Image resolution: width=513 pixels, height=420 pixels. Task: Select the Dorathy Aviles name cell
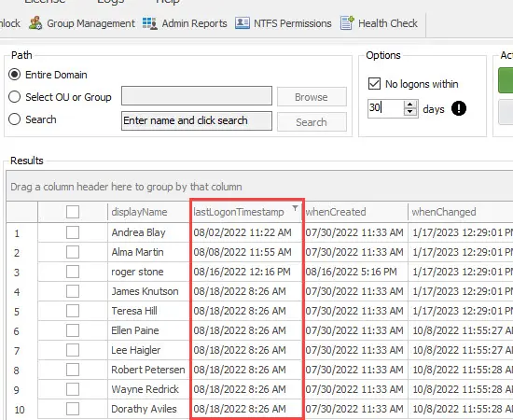pos(148,409)
